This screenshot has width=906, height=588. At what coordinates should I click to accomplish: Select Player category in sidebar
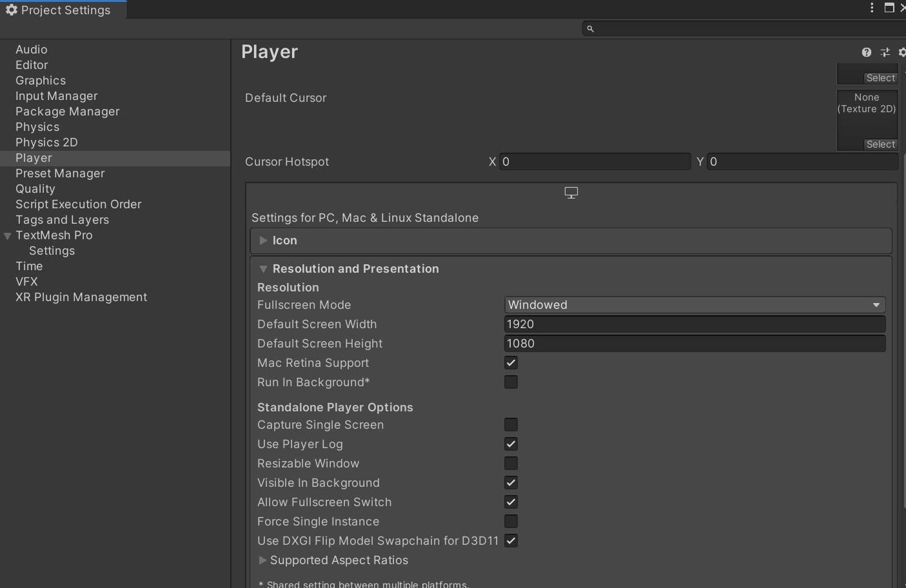click(115, 158)
